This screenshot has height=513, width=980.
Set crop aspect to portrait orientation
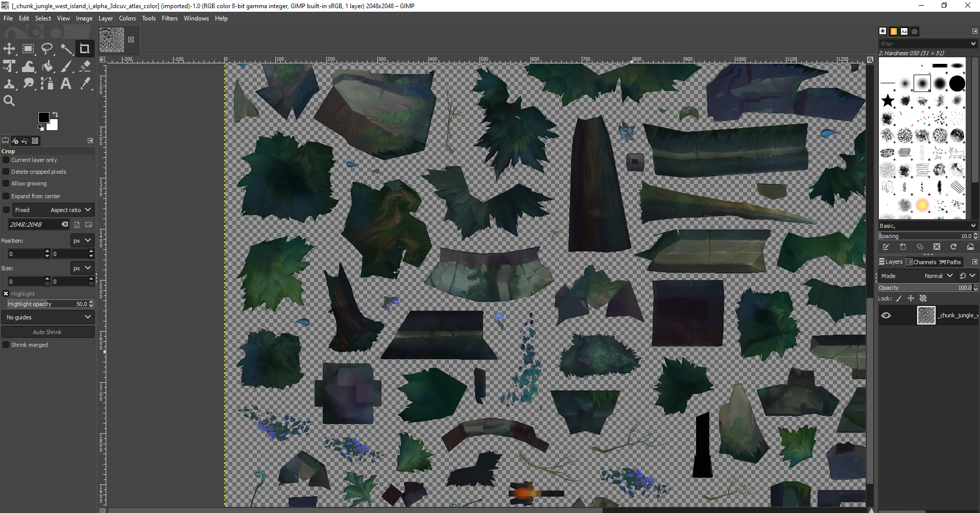tap(77, 224)
